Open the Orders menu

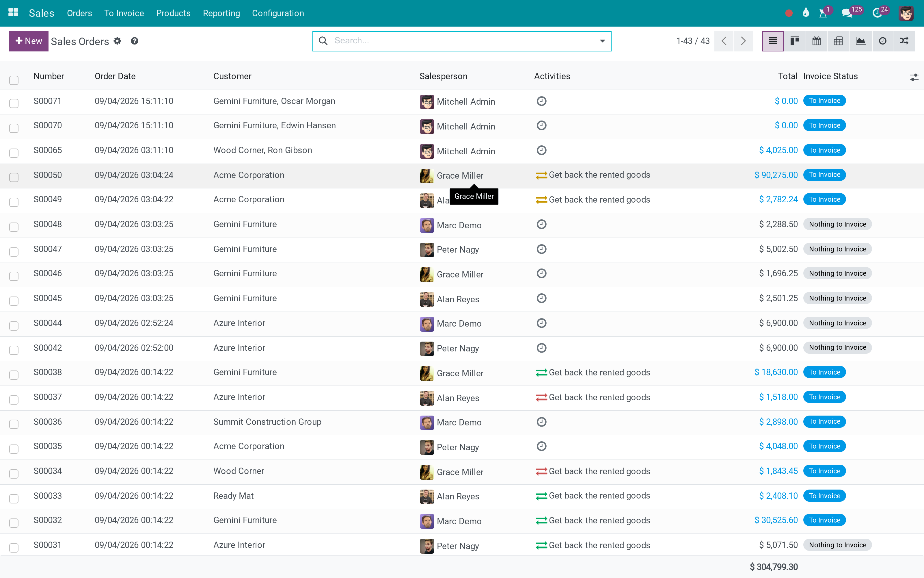pos(79,13)
